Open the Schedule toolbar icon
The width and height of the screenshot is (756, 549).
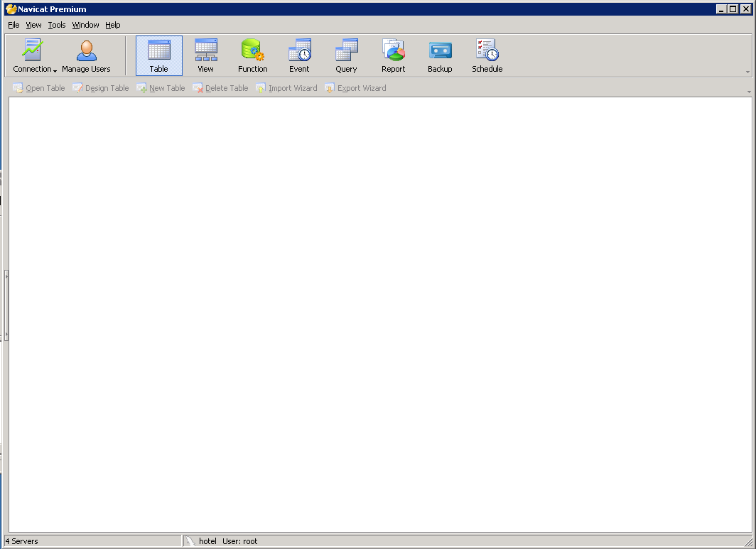click(x=487, y=55)
